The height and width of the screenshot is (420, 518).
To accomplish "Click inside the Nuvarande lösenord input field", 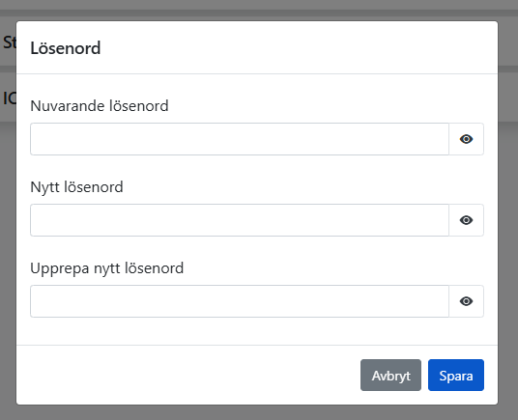I will coord(240,139).
